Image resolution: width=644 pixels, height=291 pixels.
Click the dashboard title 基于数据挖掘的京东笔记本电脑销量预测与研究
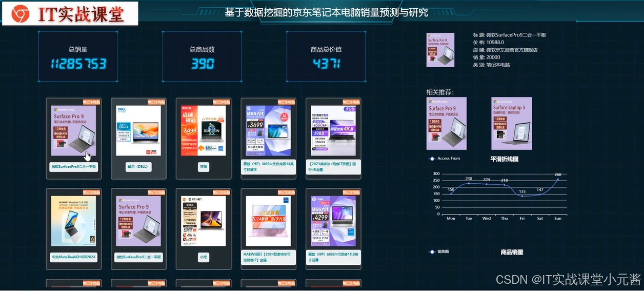tap(326, 12)
